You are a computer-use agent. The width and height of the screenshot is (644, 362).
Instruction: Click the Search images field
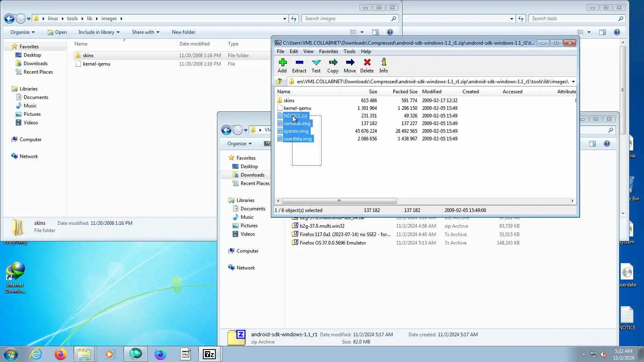click(350, 19)
